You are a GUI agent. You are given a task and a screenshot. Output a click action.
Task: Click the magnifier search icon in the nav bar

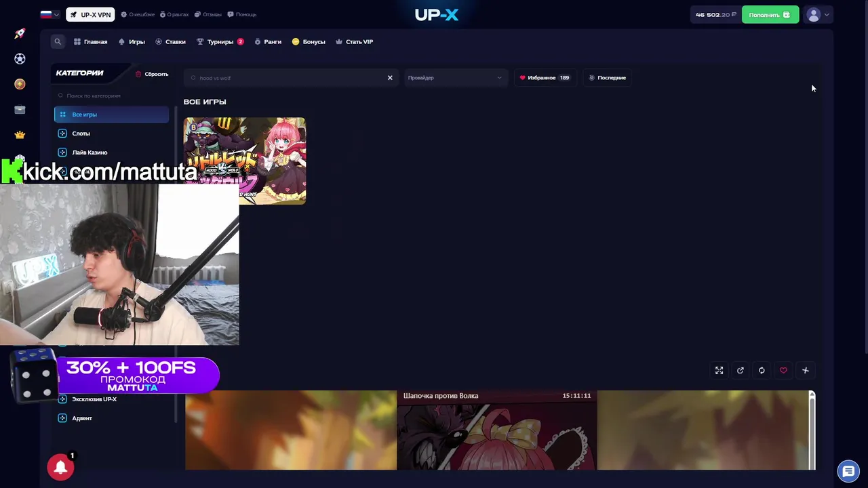tap(58, 42)
